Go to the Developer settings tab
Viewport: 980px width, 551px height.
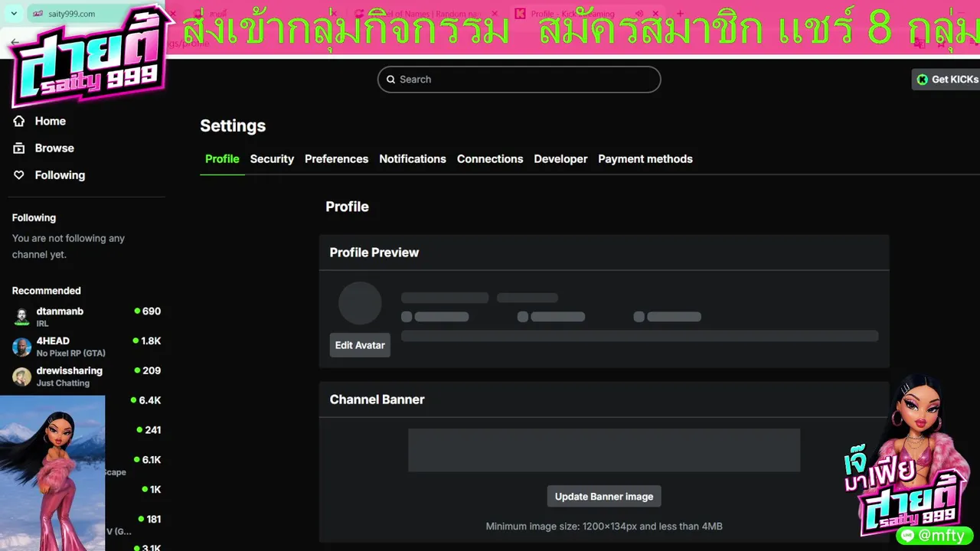560,159
